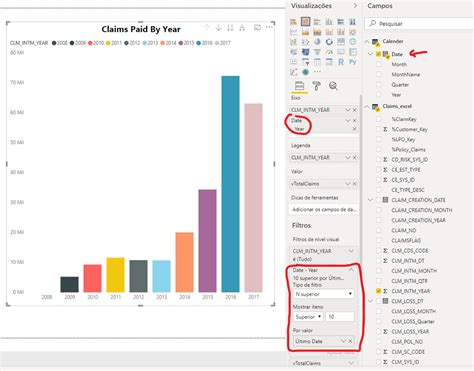Check the MonthName field checkbox

click(378, 74)
